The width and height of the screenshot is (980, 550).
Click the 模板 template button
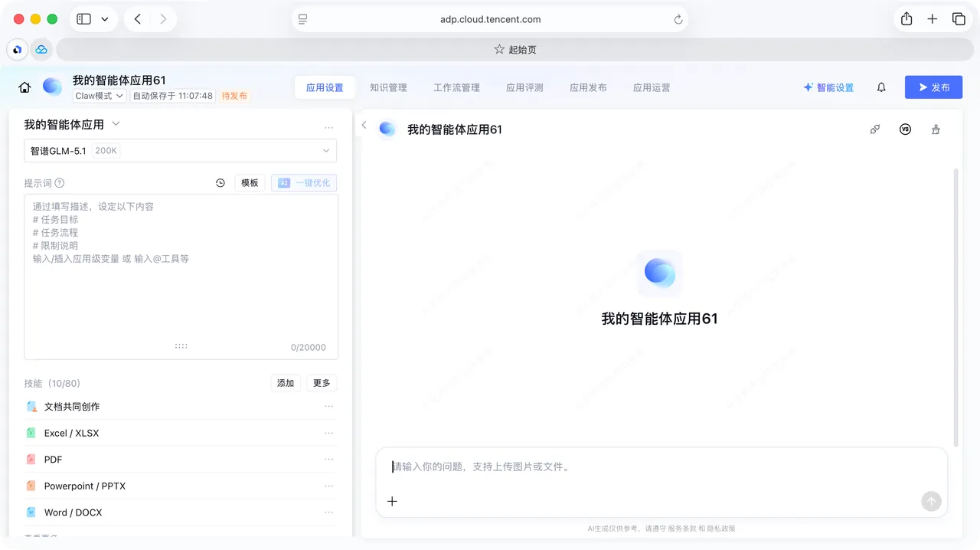[250, 183]
